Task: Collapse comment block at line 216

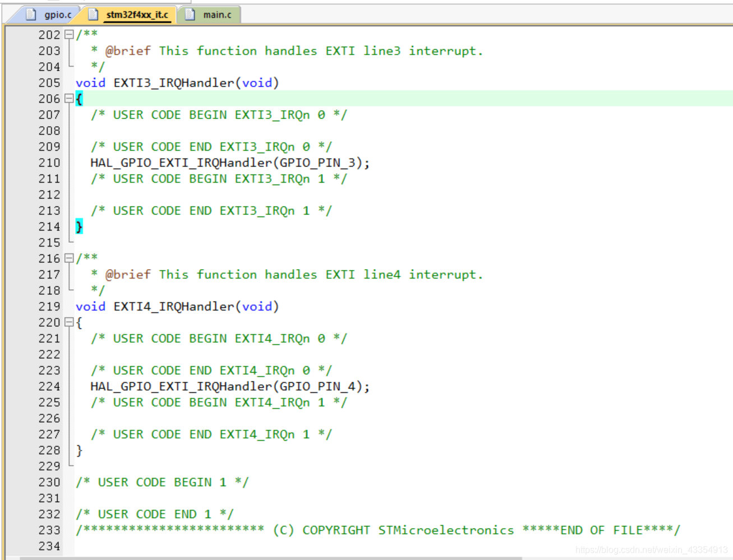Action: [x=69, y=258]
